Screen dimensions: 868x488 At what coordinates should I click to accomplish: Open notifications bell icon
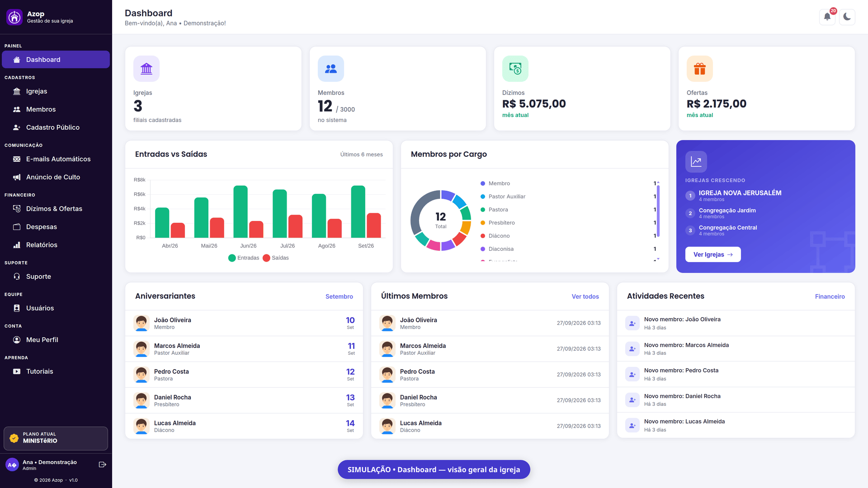(x=827, y=17)
